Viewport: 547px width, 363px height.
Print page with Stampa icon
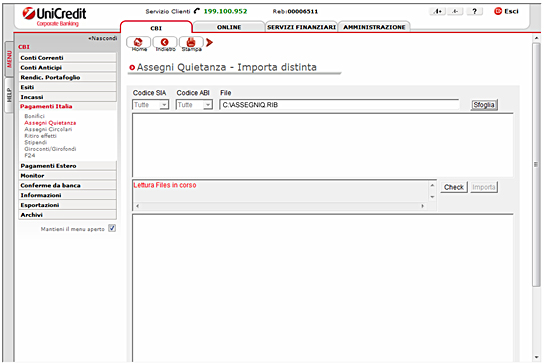point(191,43)
